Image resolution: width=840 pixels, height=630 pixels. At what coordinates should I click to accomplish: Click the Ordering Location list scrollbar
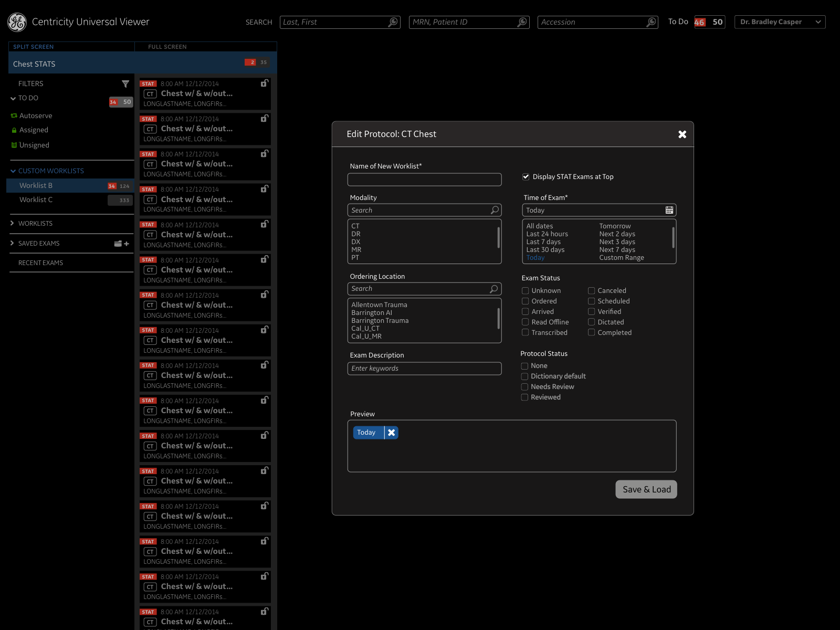(x=498, y=318)
